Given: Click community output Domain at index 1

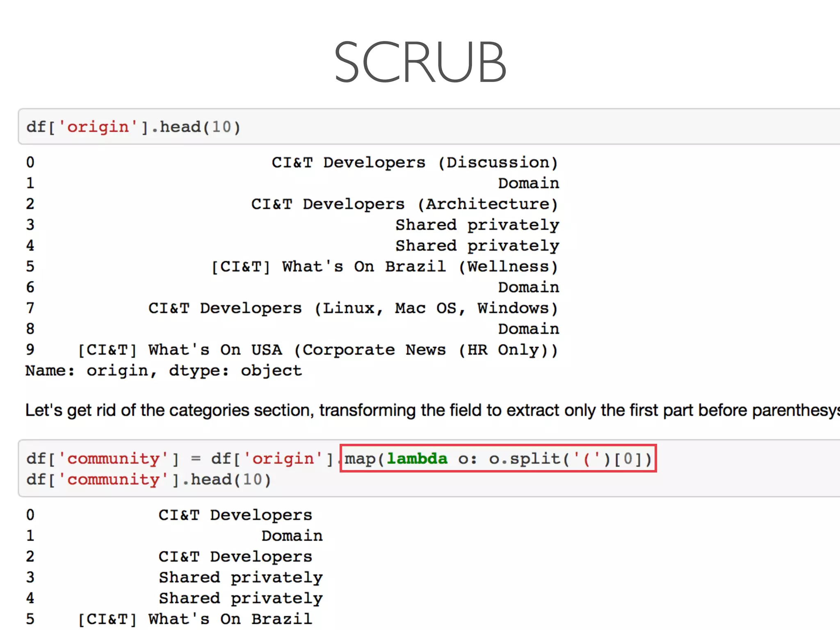Looking at the screenshot, I should click(x=292, y=536).
